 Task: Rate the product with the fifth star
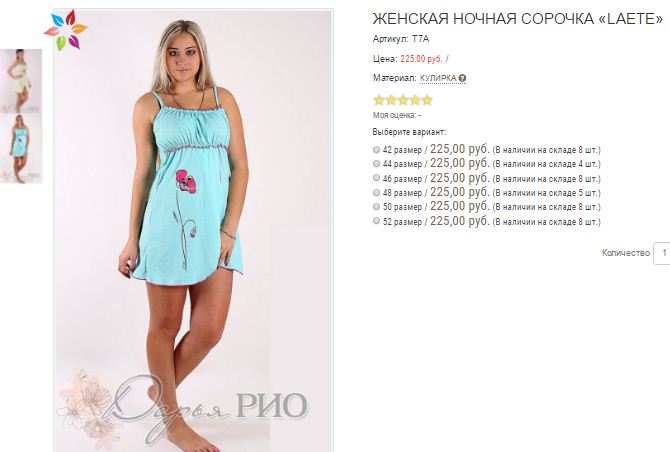coord(427,100)
